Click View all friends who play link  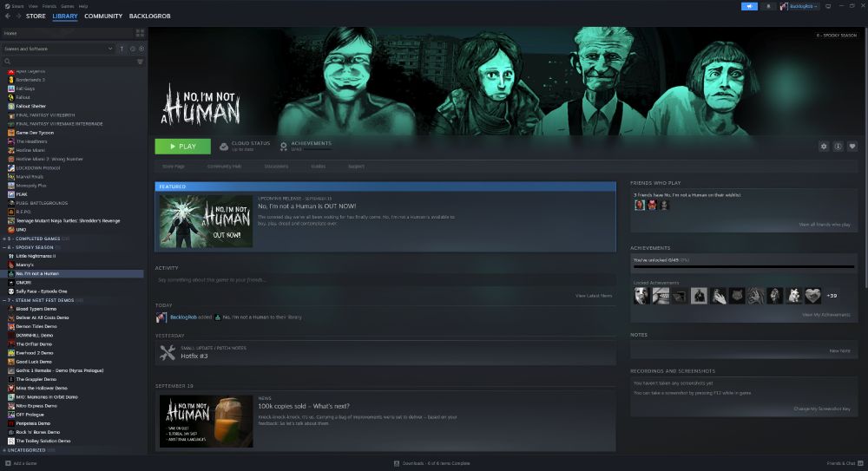coord(825,225)
